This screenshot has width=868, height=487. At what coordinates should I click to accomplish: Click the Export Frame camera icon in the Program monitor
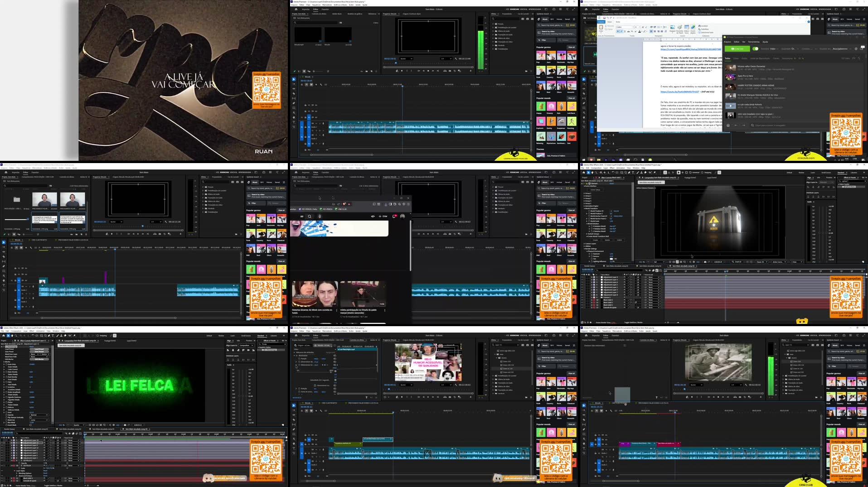coord(450,71)
